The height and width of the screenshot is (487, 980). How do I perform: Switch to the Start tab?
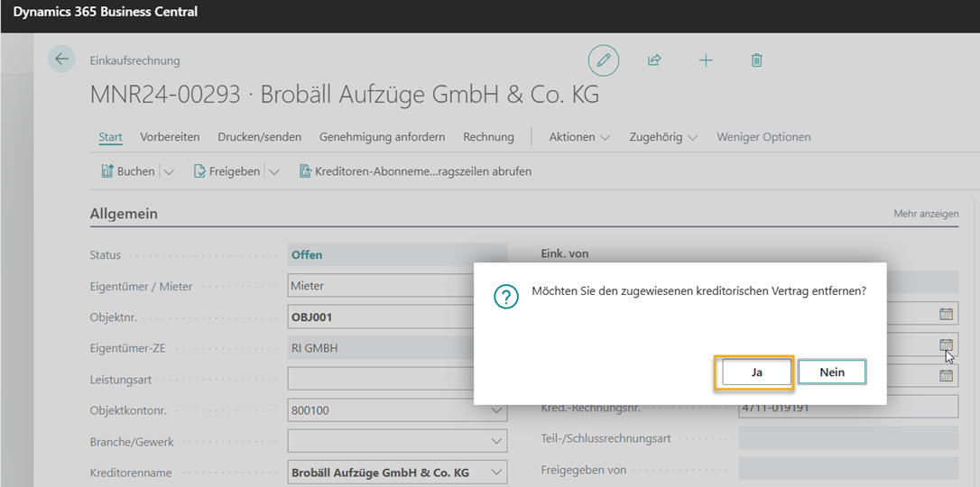point(111,137)
